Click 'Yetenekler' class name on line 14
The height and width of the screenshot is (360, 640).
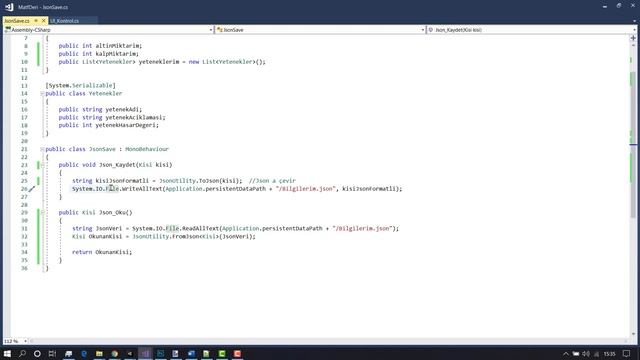click(x=105, y=93)
